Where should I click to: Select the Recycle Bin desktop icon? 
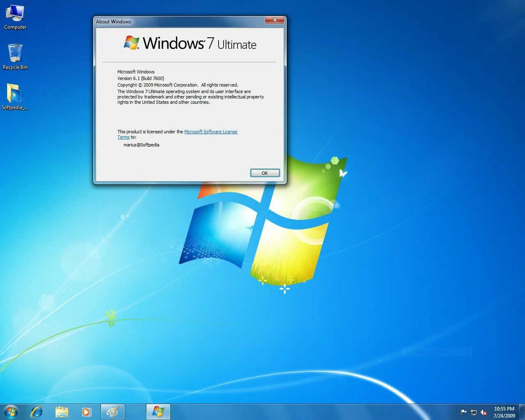pyautogui.click(x=15, y=57)
